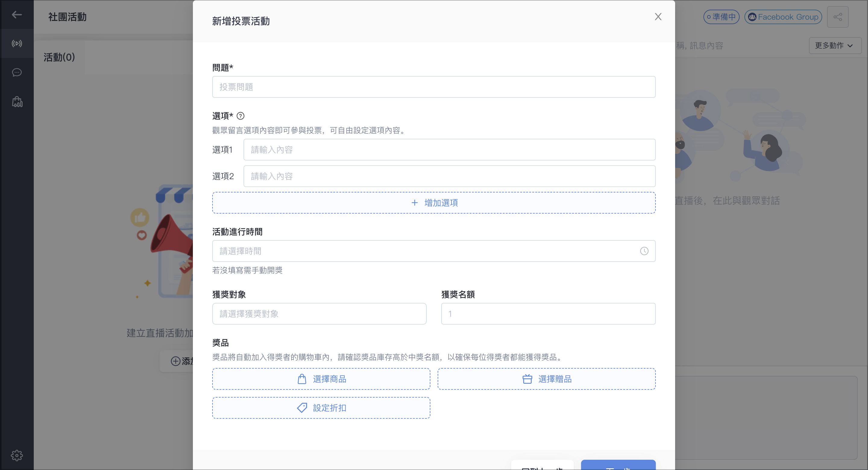The image size is (868, 470).
Task: Open the live broadcast sidebar icon
Action: pyautogui.click(x=17, y=43)
